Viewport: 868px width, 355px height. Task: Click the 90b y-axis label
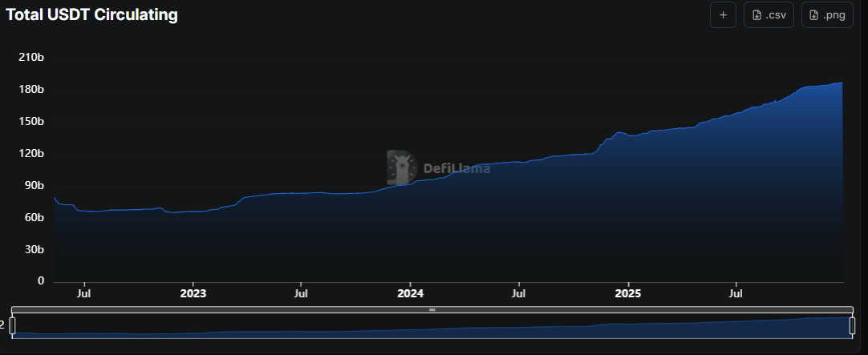tap(34, 186)
